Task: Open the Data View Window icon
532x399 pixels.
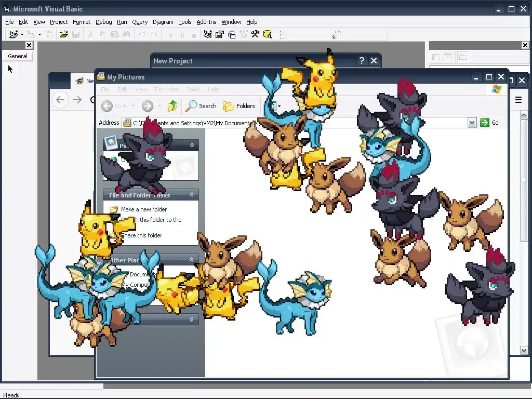Action: [x=268, y=34]
